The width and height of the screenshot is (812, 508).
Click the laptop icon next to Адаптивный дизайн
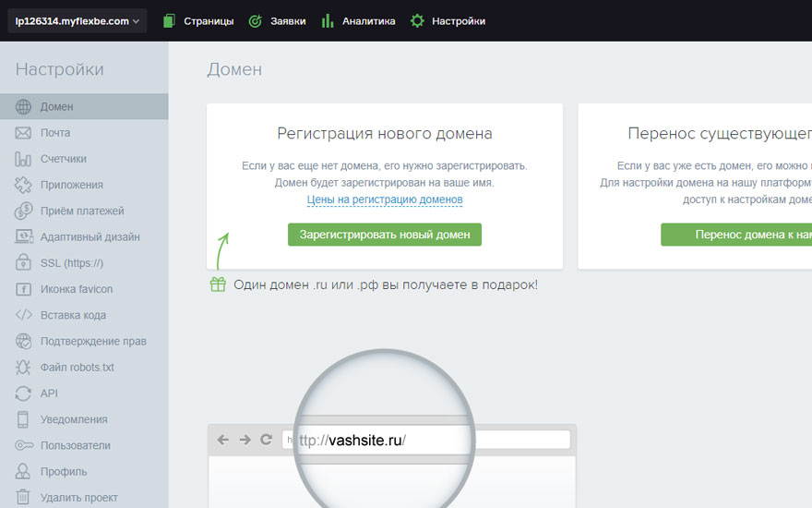pyautogui.click(x=24, y=236)
